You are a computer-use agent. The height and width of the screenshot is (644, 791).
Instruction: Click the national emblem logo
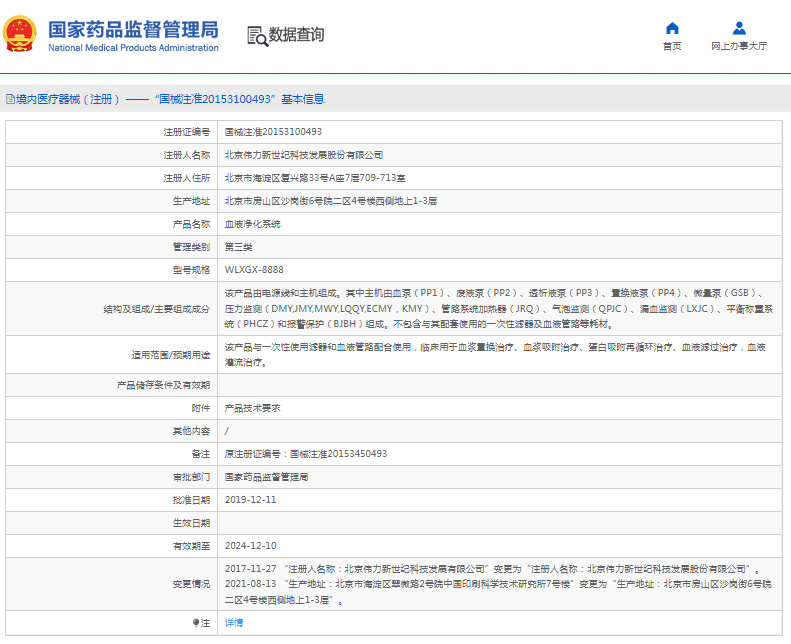(20, 34)
